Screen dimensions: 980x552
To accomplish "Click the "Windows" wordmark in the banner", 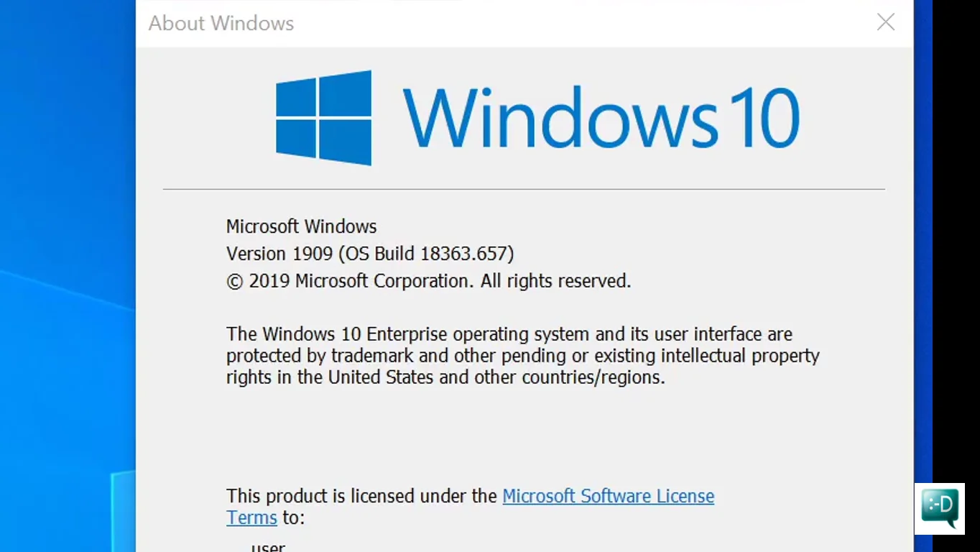I will (x=560, y=117).
